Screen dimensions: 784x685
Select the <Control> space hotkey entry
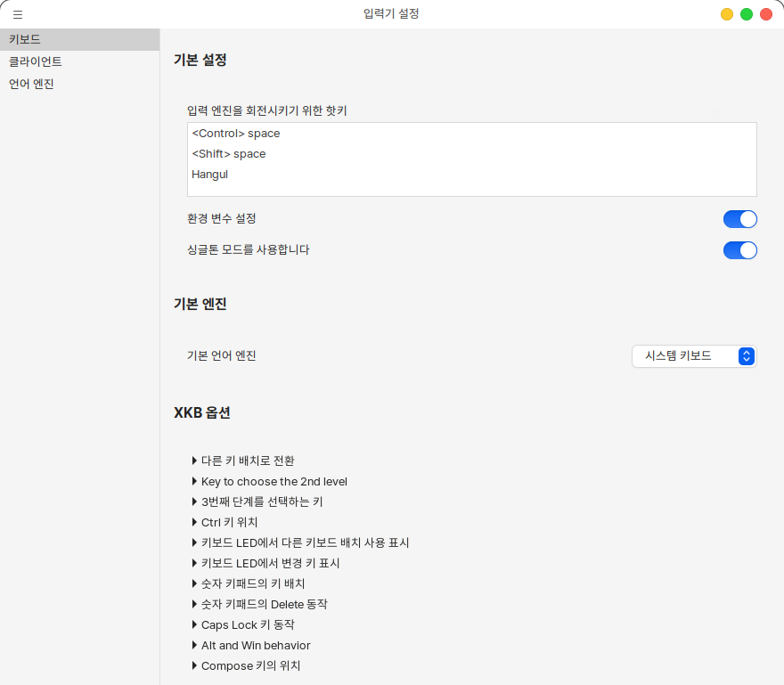point(236,134)
